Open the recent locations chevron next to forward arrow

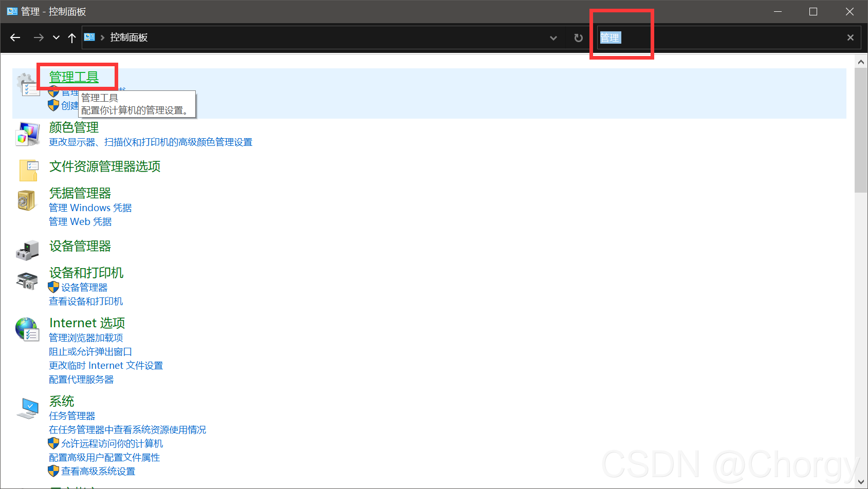(x=56, y=37)
